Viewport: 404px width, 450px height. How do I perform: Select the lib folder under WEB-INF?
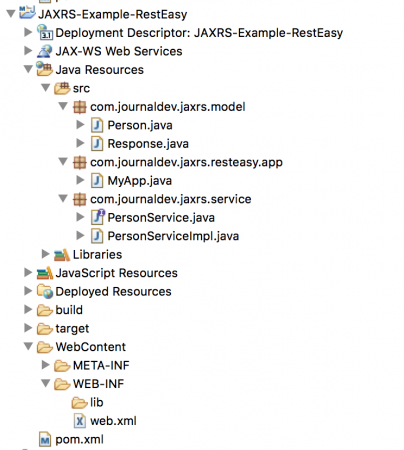tap(96, 403)
